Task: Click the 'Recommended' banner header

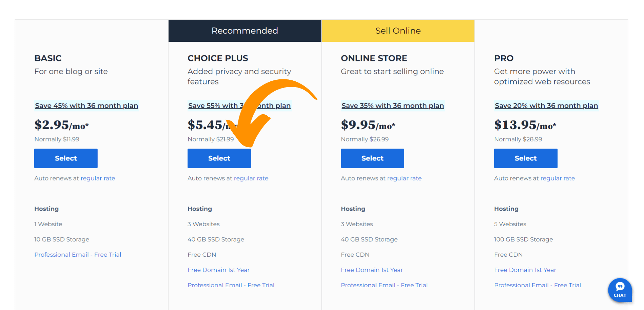Action: 245,31
